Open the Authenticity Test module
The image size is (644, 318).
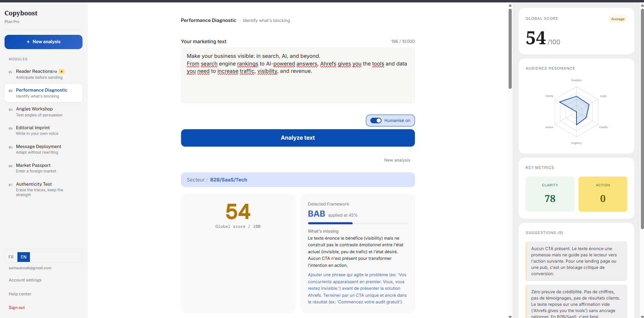(44, 189)
